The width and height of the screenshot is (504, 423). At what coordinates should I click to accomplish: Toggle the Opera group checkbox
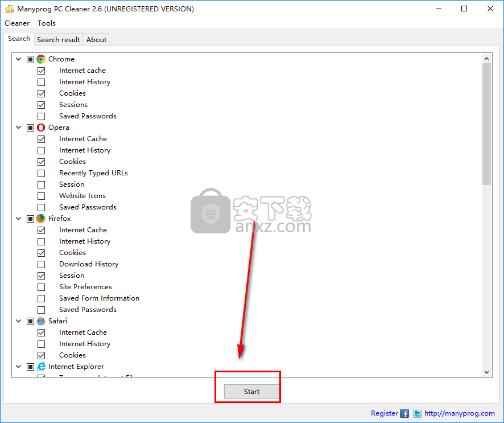[30, 128]
